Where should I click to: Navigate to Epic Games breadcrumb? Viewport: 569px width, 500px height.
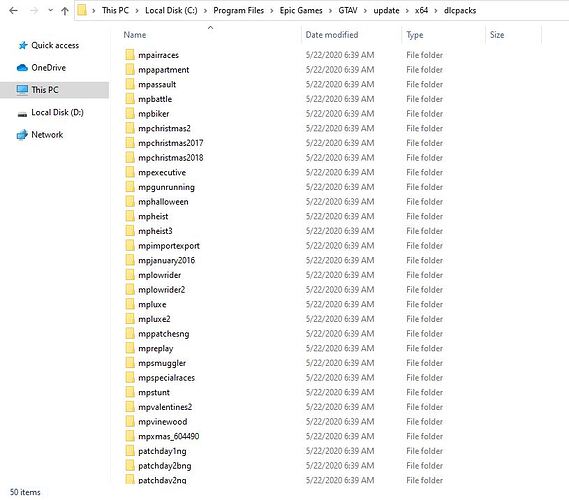coord(301,10)
